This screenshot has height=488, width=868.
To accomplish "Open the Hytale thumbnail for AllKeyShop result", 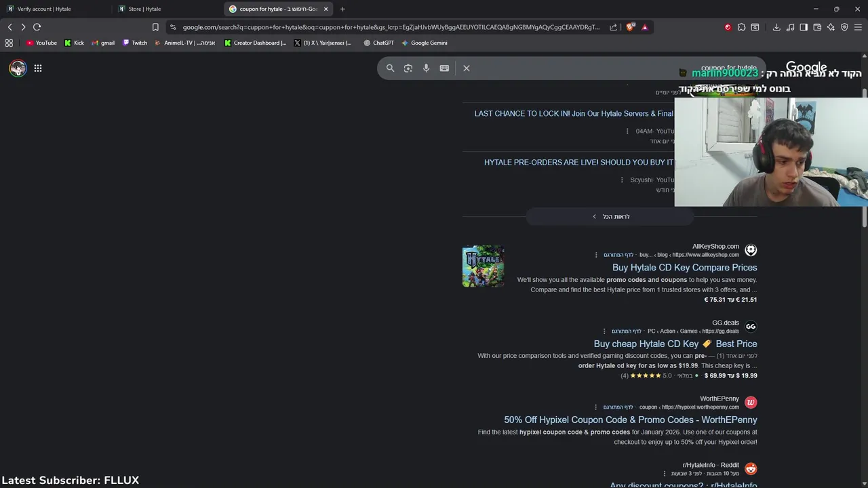I will click(483, 266).
